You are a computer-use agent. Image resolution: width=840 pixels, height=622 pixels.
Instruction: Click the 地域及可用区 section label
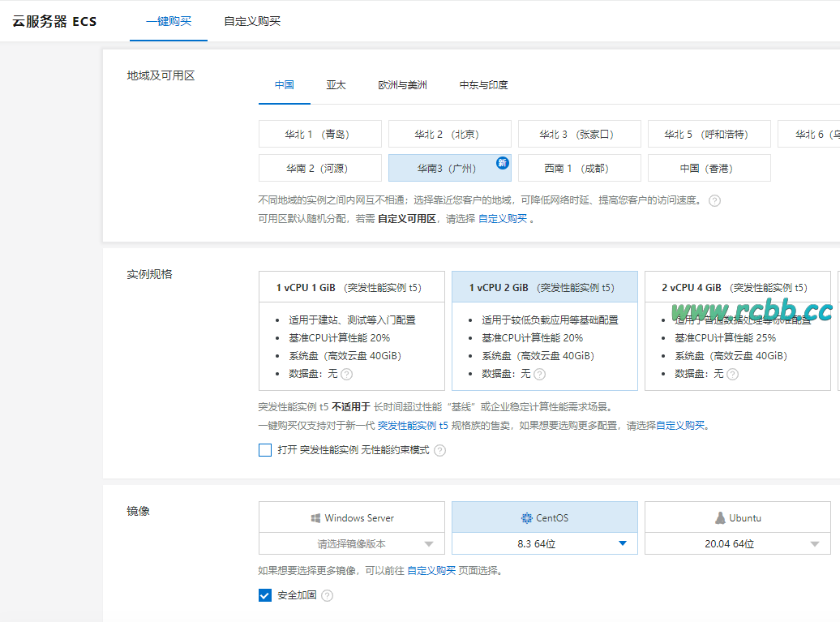tap(161, 75)
